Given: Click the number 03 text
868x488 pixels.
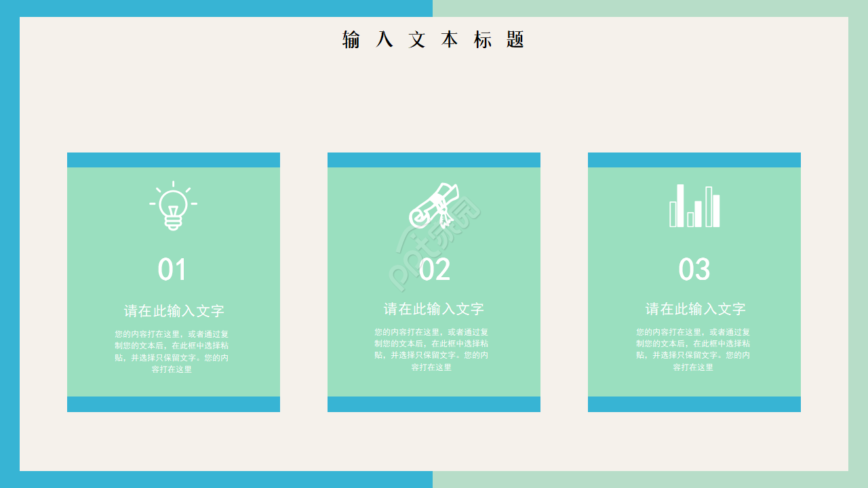Looking at the screenshot, I should (694, 269).
